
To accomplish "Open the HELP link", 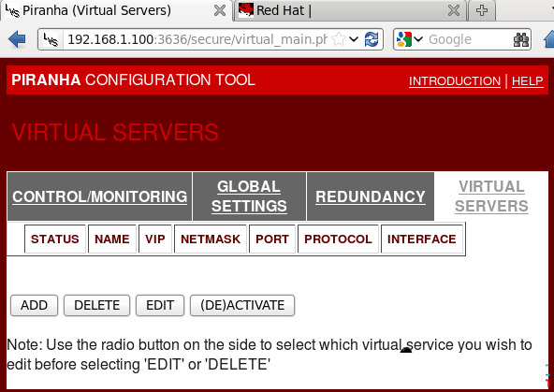I will pos(528,81).
